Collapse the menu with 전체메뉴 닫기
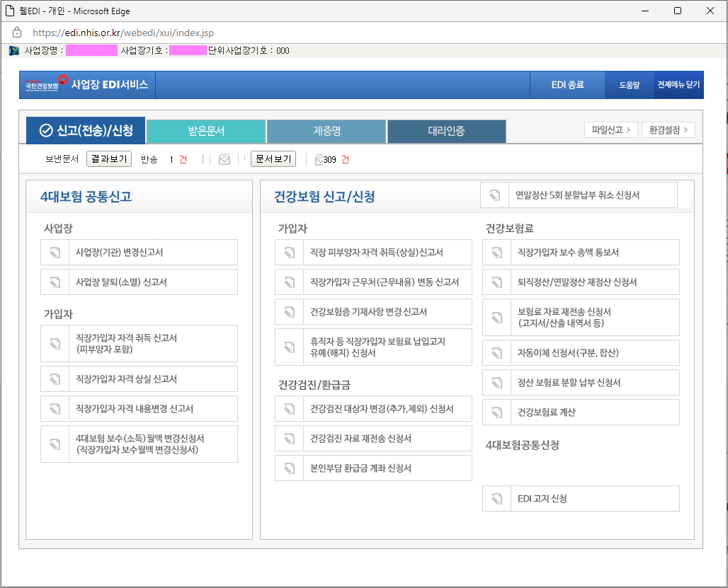This screenshot has height=588, width=728. coord(678,85)
